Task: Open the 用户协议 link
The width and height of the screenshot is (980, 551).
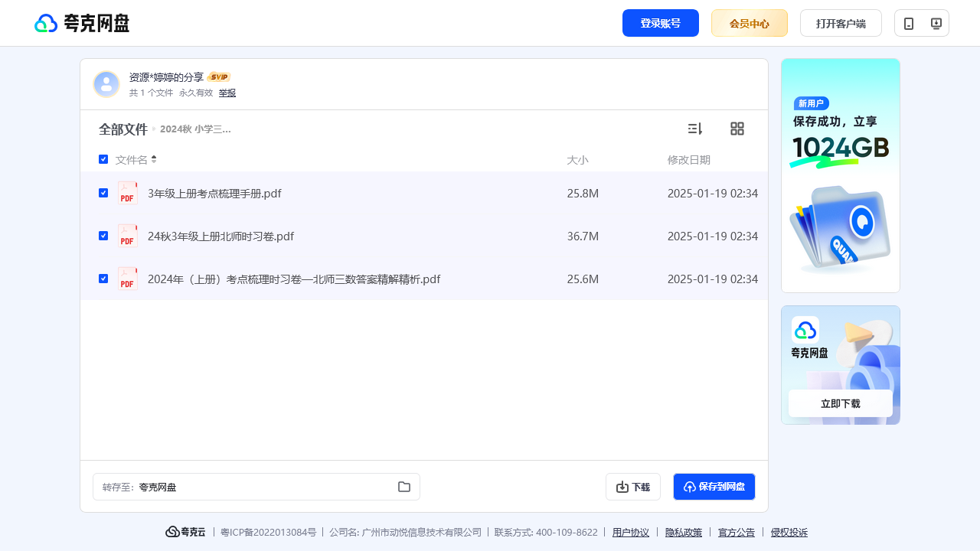Action: (631, 533)
